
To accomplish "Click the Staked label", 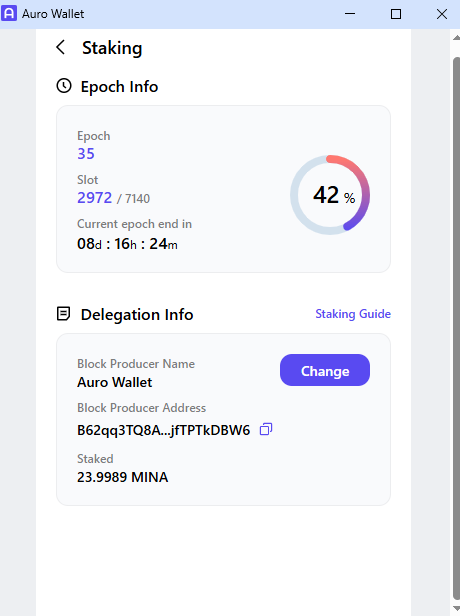I will 95,459.
